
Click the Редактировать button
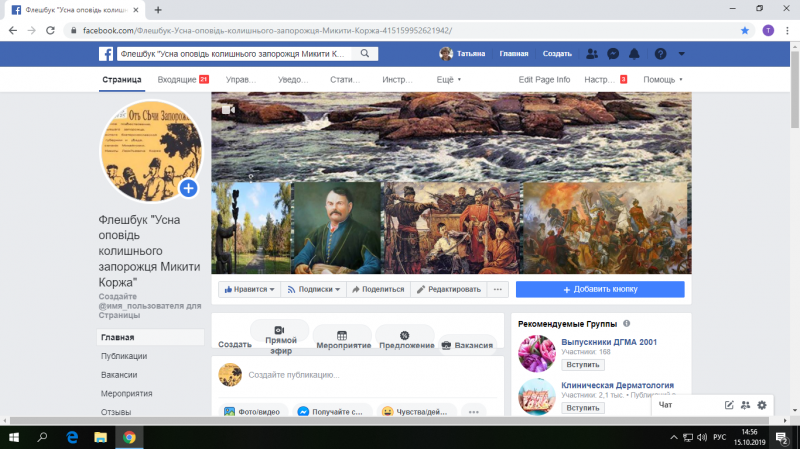tap(448, 289)
